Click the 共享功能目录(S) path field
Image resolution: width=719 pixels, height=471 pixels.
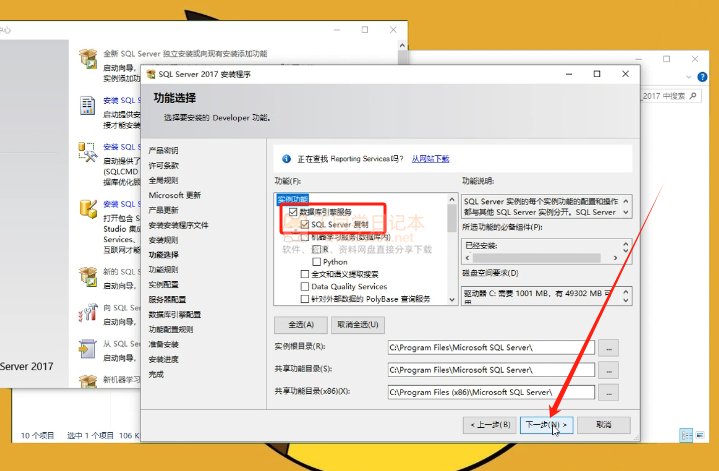(x=490, y=370)
